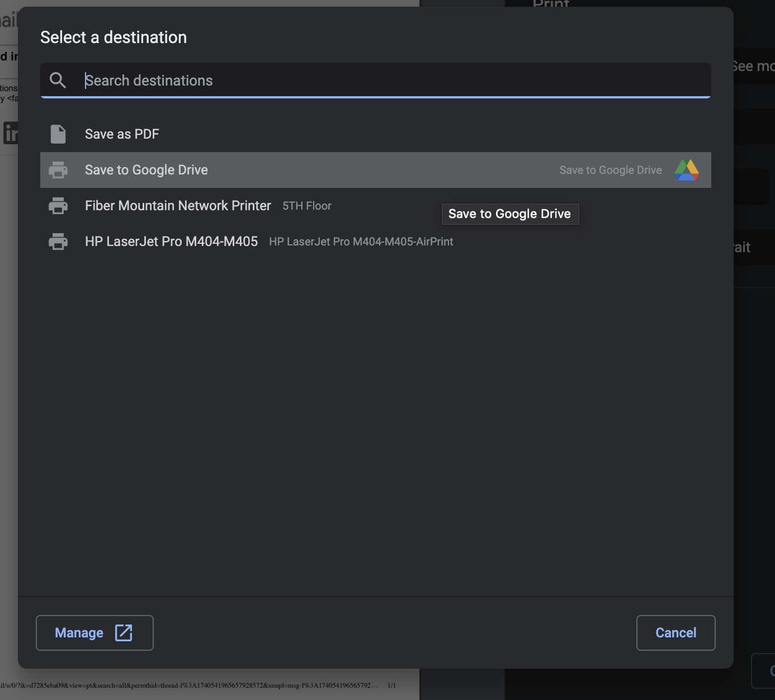This screenshot has height=700, width=775.
Task: Select Fiber Mountain Network Printer
Action: tap(376, 206)
